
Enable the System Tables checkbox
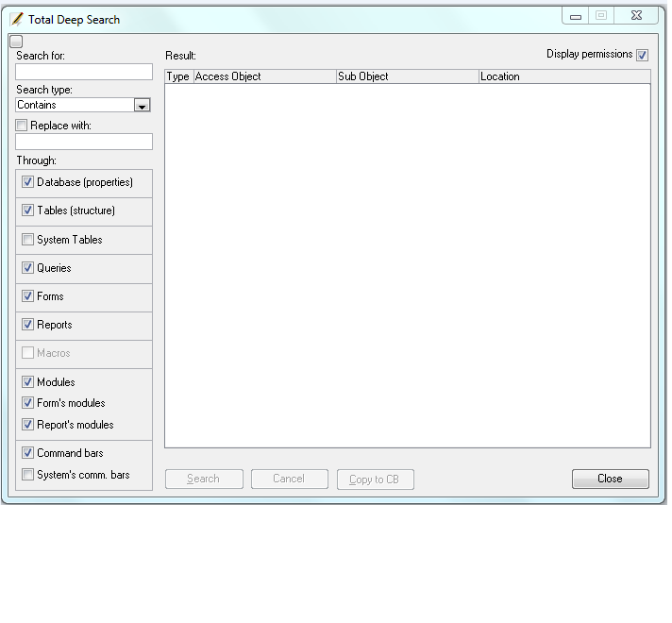point(28,239)
